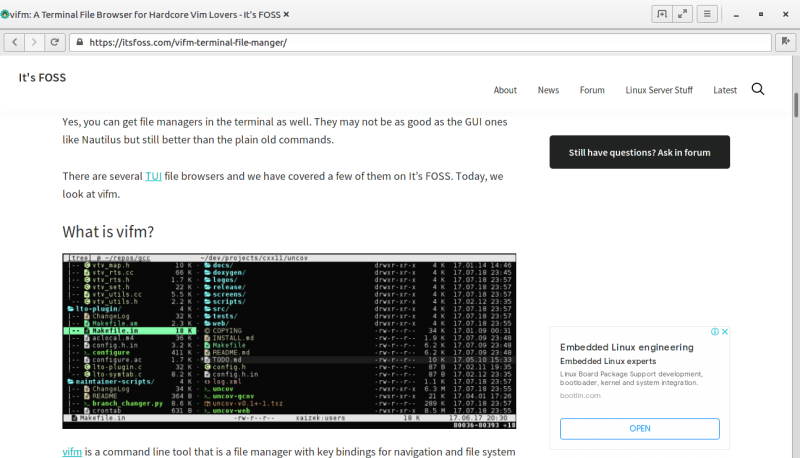
Task: Click the forward navigation arrow
Action: tap(34, 43)
